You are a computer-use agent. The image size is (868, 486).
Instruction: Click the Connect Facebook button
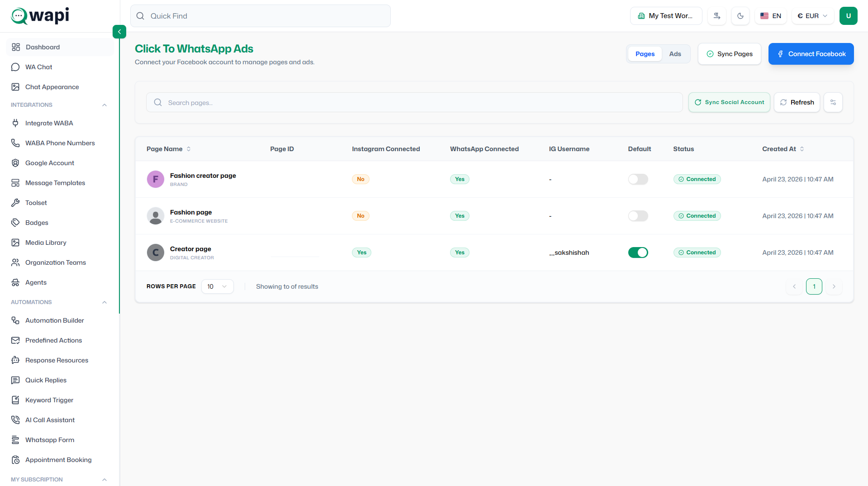[811, 54]
